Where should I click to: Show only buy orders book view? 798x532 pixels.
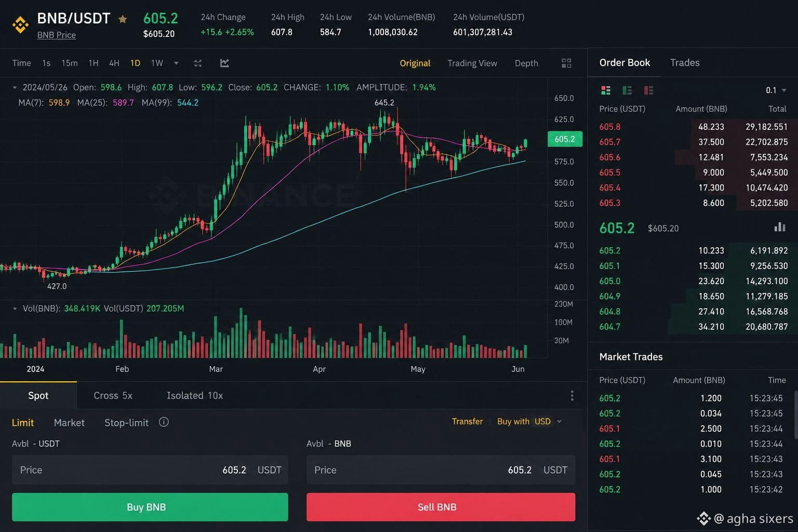coord(627,90)
